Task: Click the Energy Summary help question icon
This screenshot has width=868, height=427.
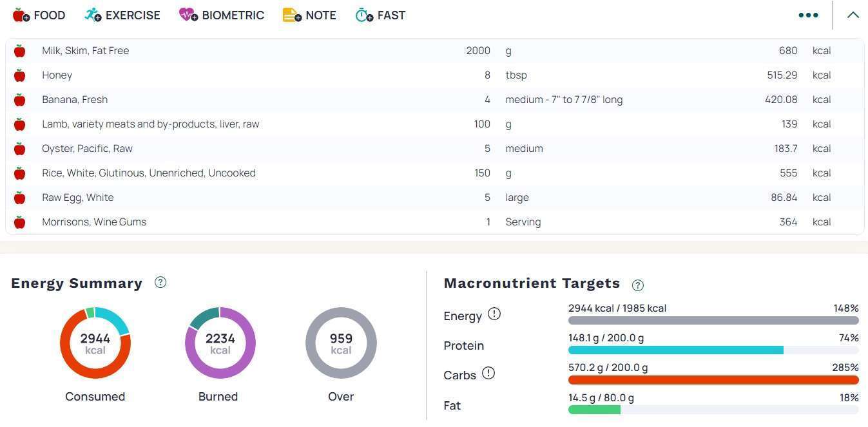Action: [160, 282]
